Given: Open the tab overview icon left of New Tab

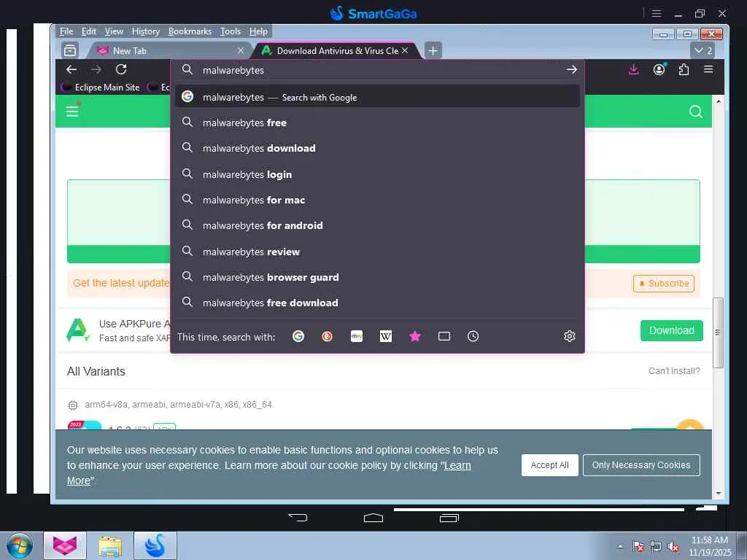Looking at the screenshot, I should pyautogui.click(x=70, y=50).
